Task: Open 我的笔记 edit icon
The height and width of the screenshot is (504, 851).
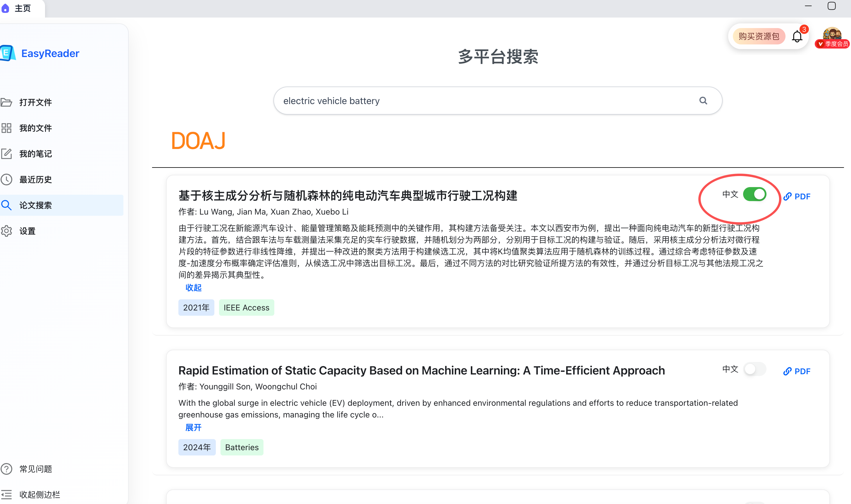Action: [6, 154]
